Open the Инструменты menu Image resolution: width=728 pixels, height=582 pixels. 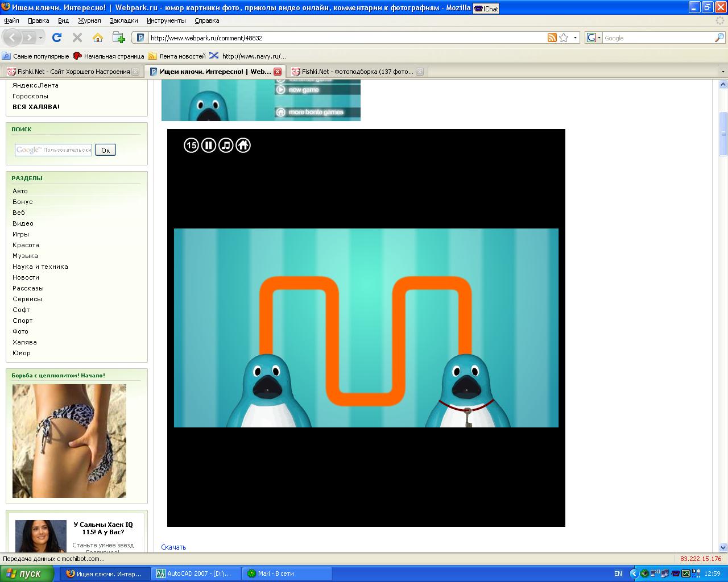coord(166,20)
